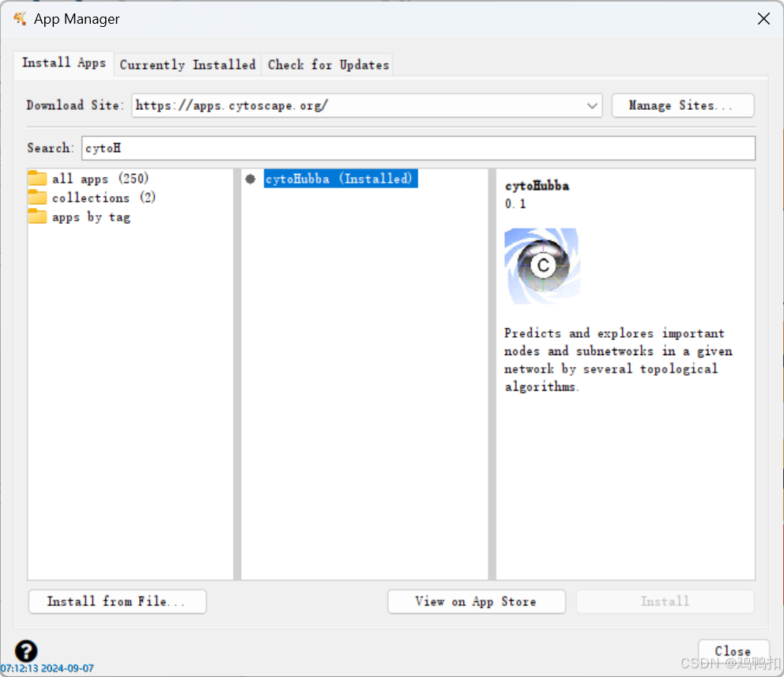Click the version 0.1 text
The image size is (784, 677).
click(x=515, y=203)
